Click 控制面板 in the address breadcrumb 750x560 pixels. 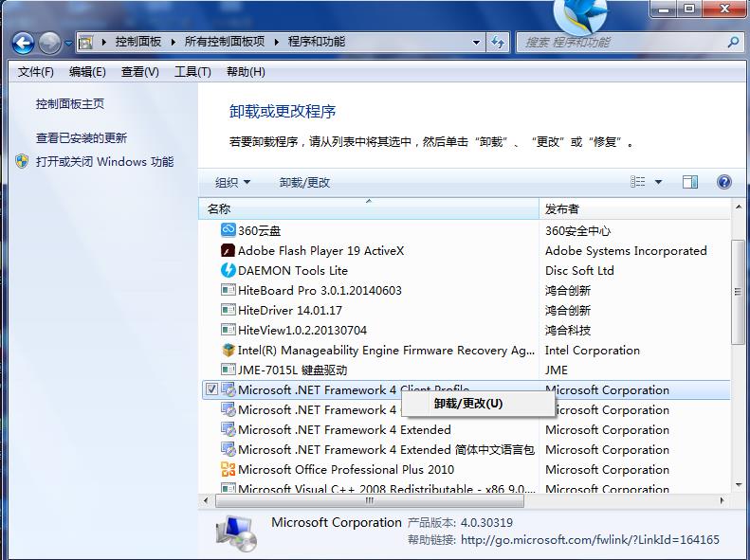[137, 42]
